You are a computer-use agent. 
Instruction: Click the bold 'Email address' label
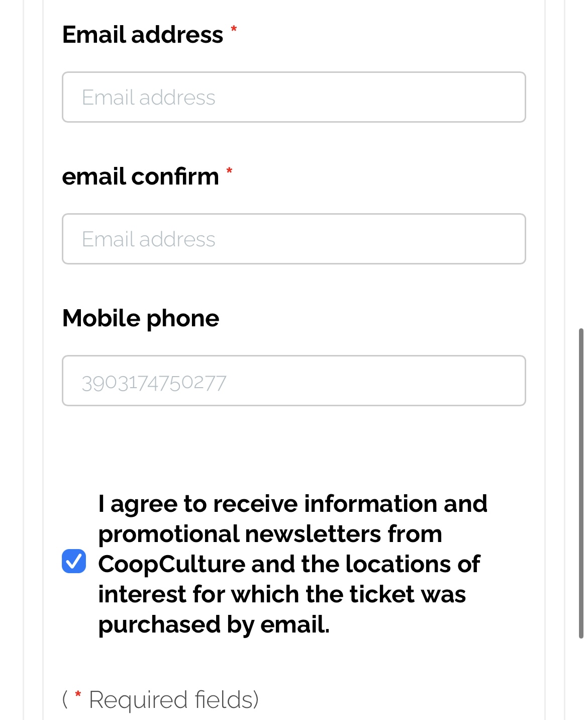click(x=143, y=35)
